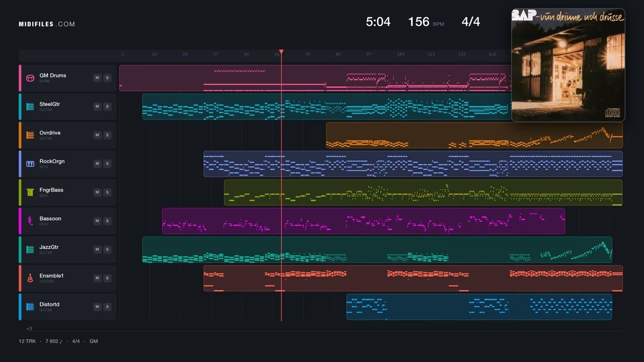Click the Ensmble1 strings icon
This screenshot has height=362, width=644.
[x=30, y=279]
